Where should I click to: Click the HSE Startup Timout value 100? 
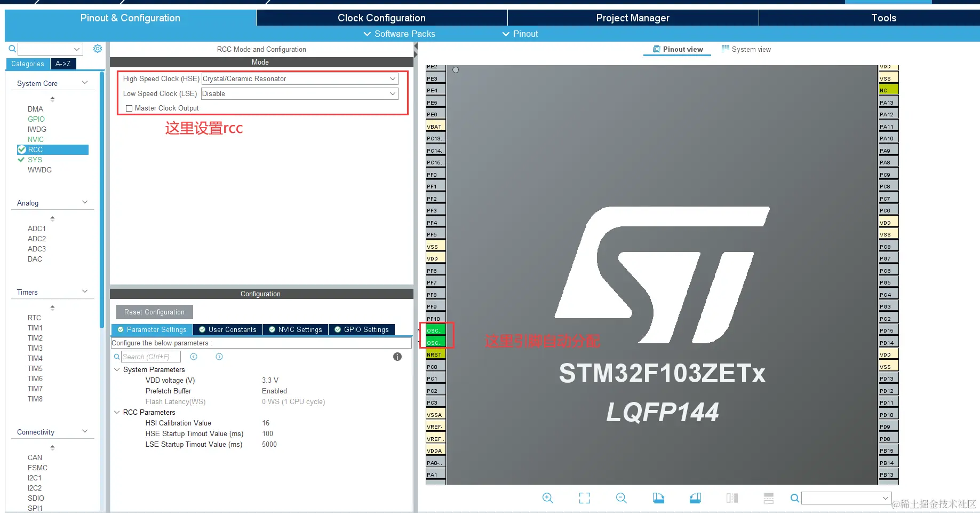267,433
